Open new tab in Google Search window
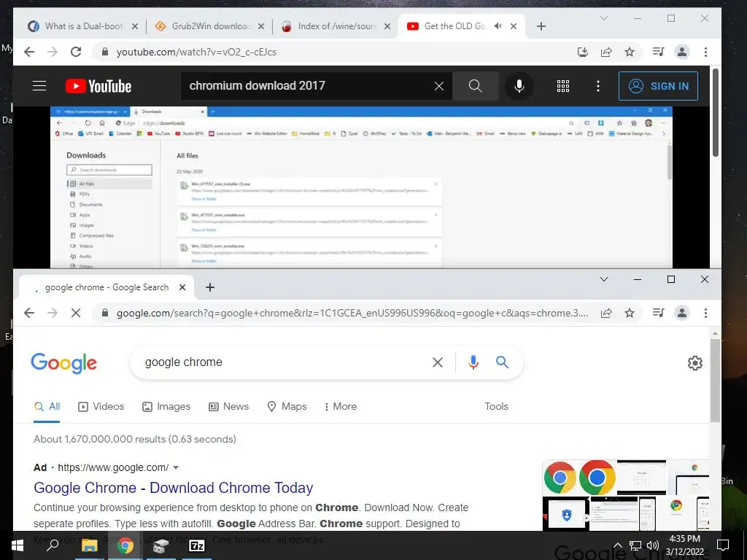 pos(209,287)
